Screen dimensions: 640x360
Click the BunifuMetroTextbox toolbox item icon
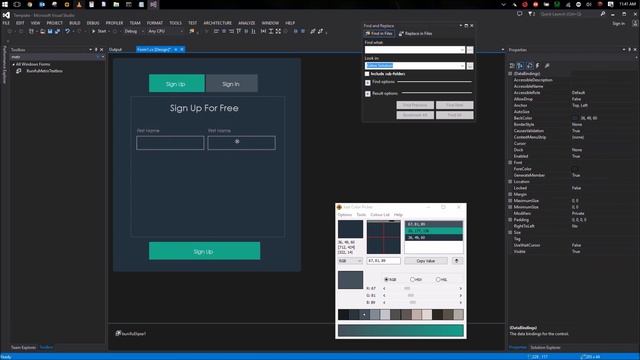click(19, 71)
